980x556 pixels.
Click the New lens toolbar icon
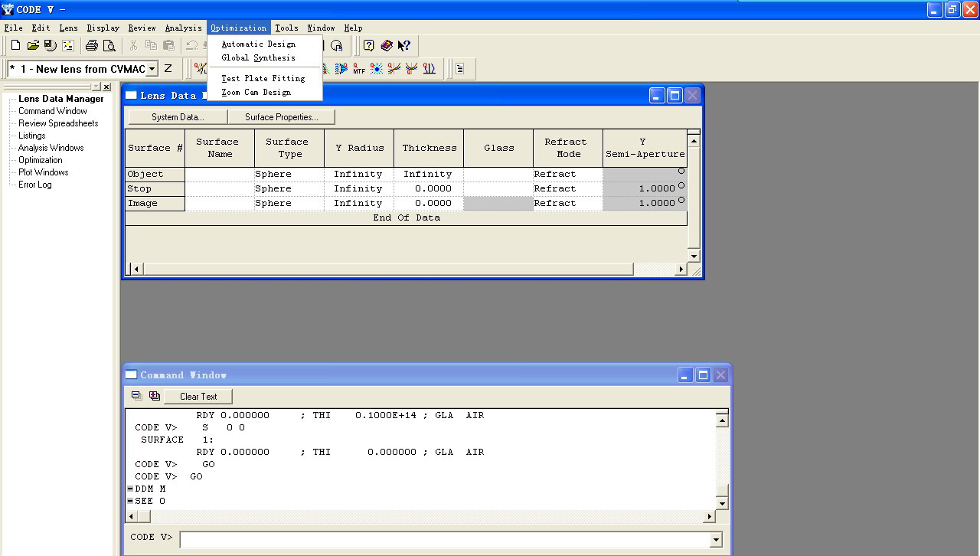click(x=15, y=46)
